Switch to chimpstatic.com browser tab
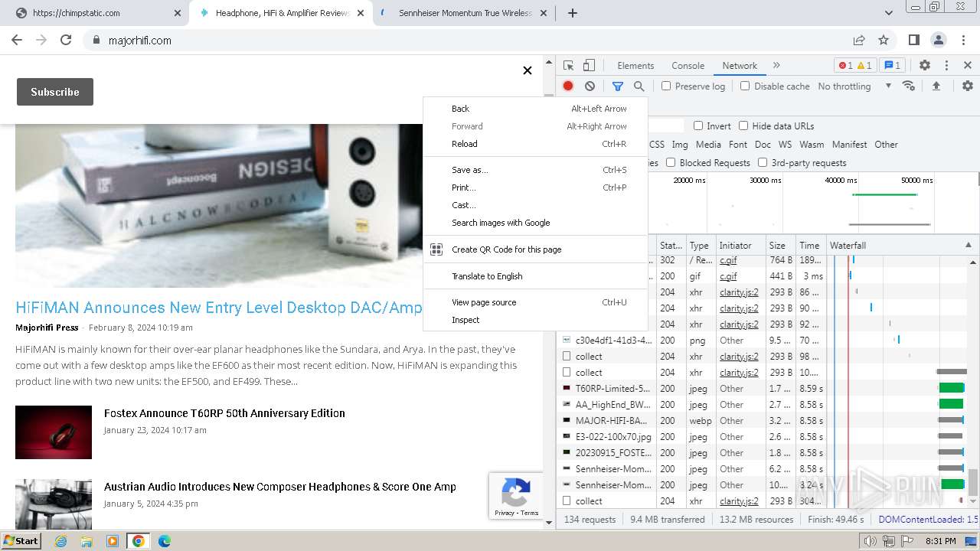This screenshot has height=551, width=980. (98, 13)
